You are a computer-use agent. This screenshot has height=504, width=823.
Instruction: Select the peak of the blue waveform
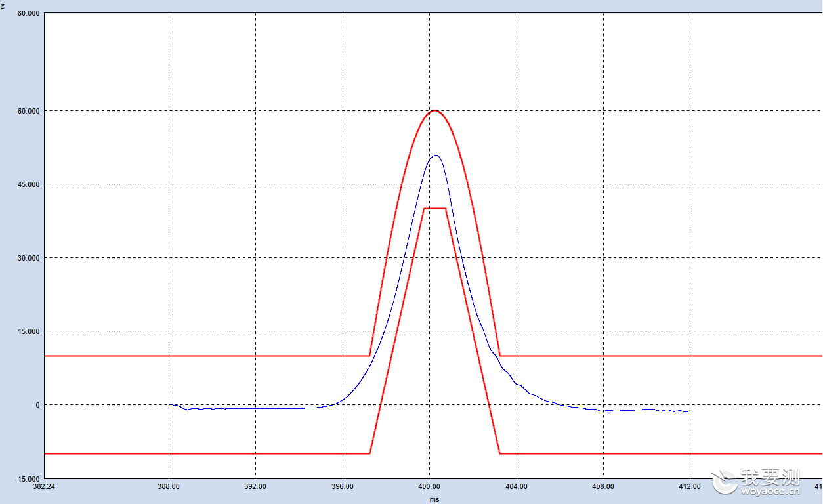(x=435, y=156)
